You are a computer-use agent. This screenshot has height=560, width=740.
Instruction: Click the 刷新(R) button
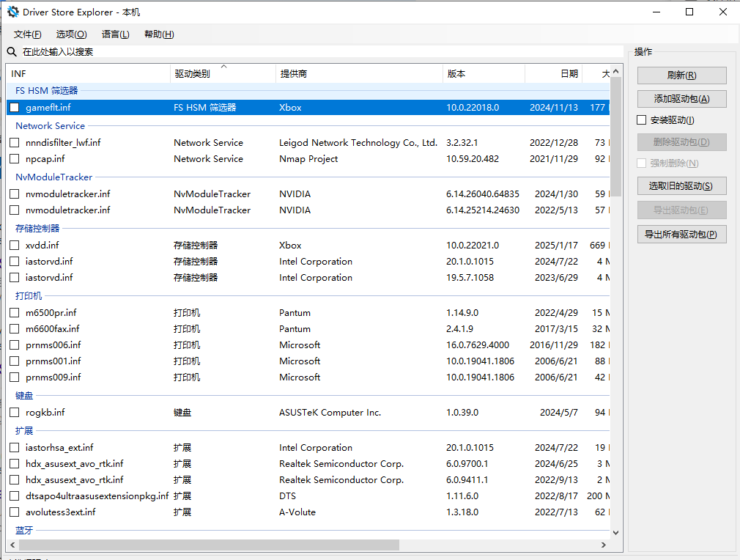pyautogui.click(x=681, y=75)
